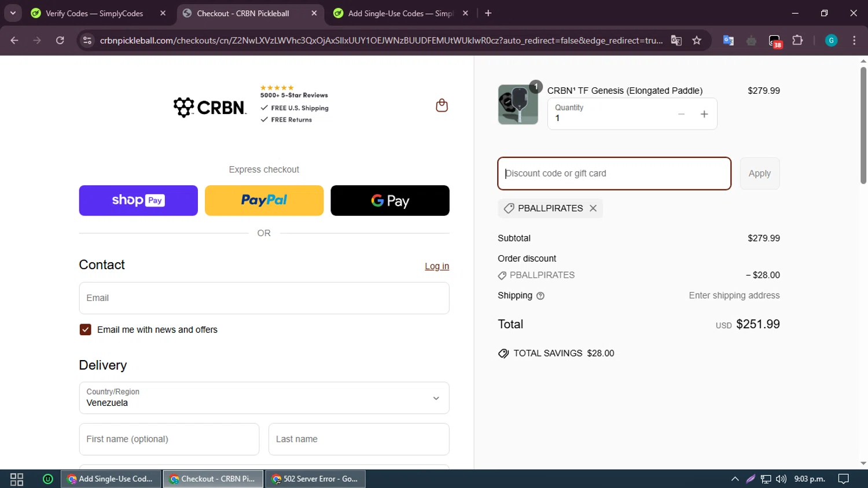Pay with Google Pay express checkout

(x=390, y=200)
